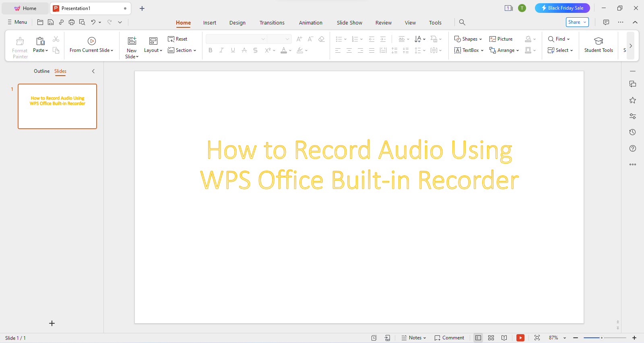Open the star icon in right sidebar
This screenshot has width=644, height=343.
tap(633, 100)
